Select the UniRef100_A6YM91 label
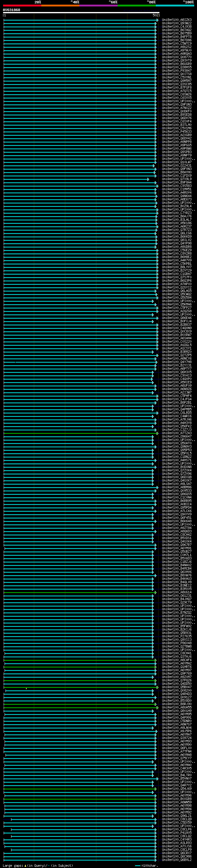Viewport: 197px width, 868px height. pyautogui.click(x=176, y=549)
